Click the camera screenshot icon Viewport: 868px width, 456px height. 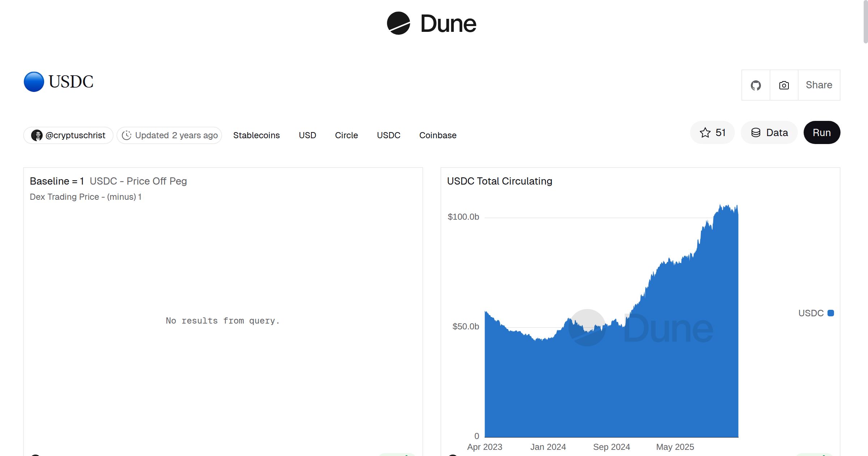(784, 85)
